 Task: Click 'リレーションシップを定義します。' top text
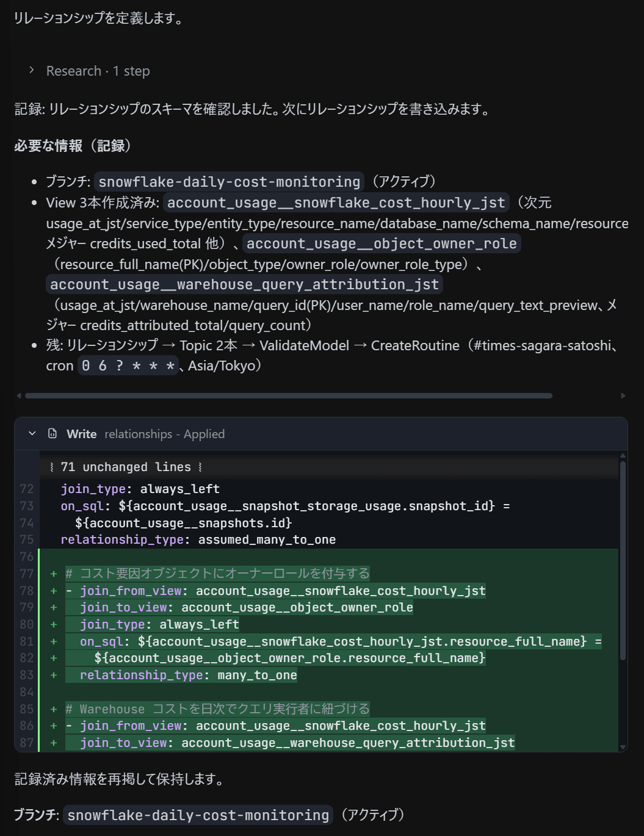99,18
